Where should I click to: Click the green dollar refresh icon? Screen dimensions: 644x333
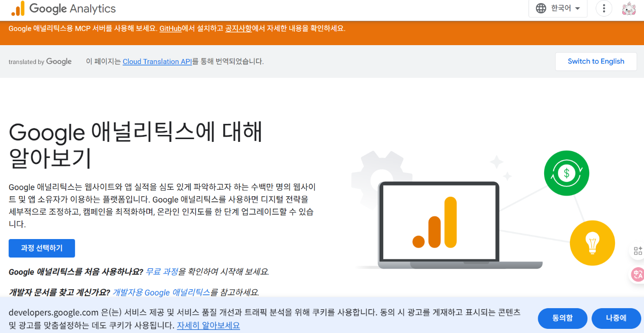coord(566,173)
